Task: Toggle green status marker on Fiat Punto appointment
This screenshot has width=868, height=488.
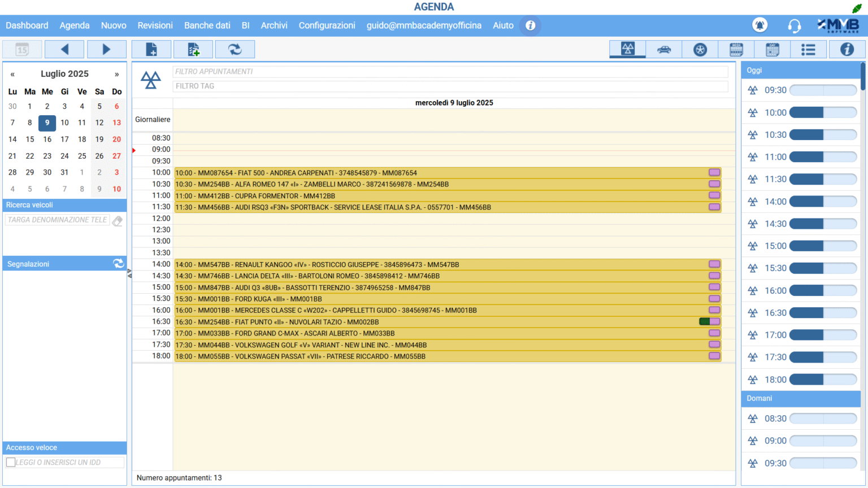Action: tap(704, 322)
